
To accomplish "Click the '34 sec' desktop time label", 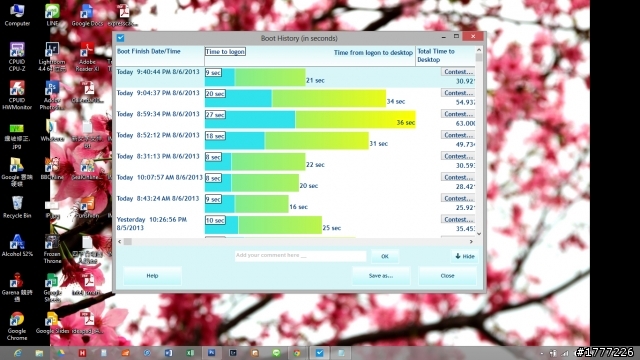I will point(396,102).
